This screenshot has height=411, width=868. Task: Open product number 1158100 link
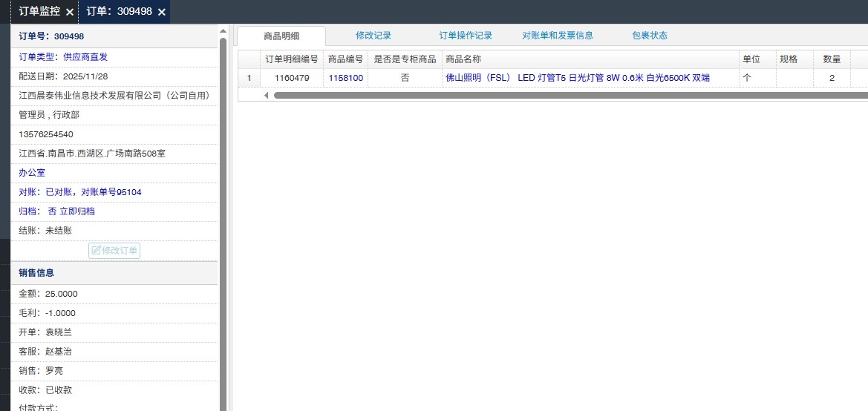pyautogui.click(x=345, y=78)
